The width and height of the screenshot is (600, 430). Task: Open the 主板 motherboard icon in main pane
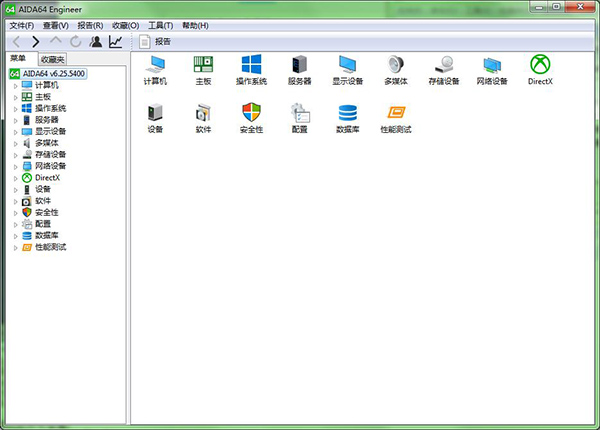point(203,70)
